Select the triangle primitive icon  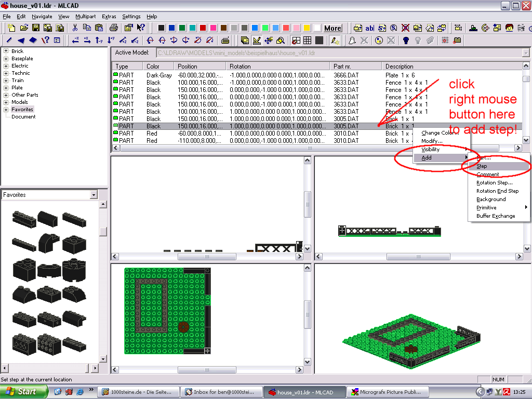click(x=21, y=41)
